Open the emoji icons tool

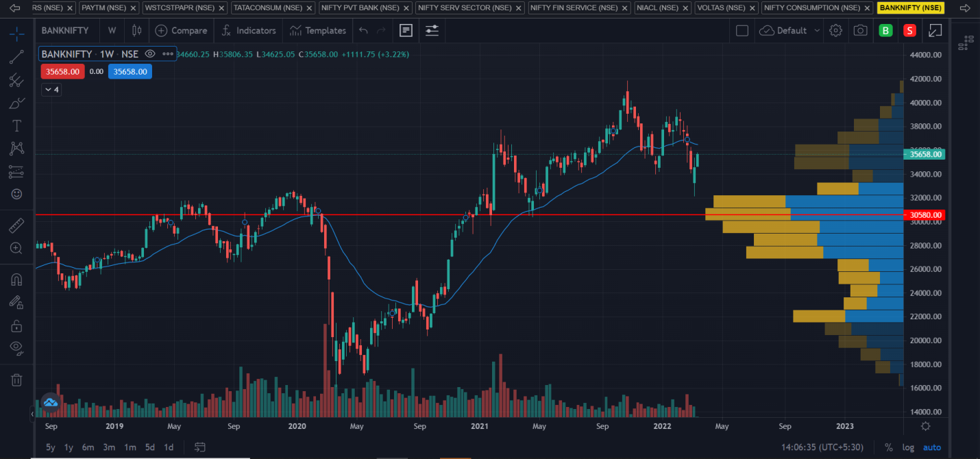(17, 194)
